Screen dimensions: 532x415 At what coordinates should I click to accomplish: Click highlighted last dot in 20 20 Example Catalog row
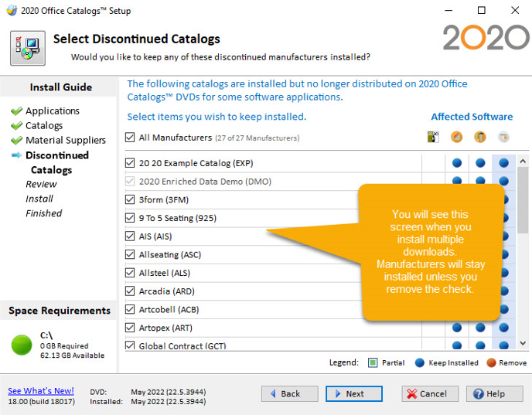click(504, 163)
